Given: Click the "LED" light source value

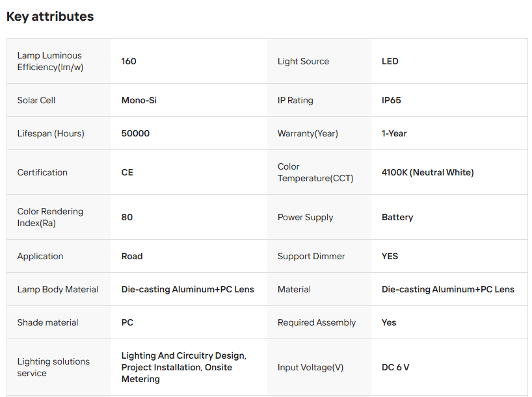Looking at the screenshot, I should click(390, 61).
